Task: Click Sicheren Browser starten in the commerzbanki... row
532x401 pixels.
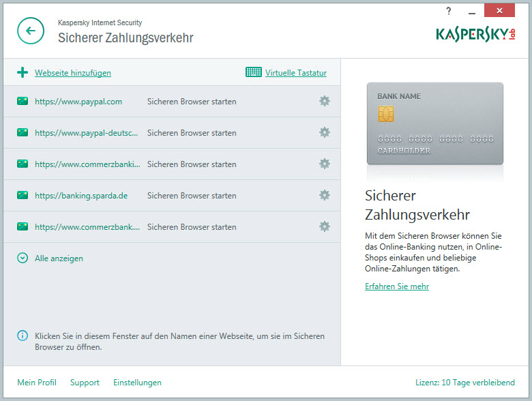Action: click(192, 164)
